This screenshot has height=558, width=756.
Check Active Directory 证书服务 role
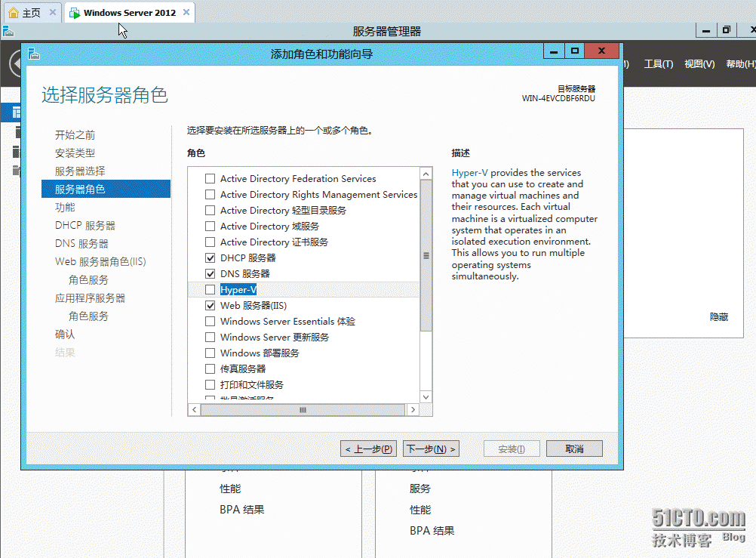[210, 242]
